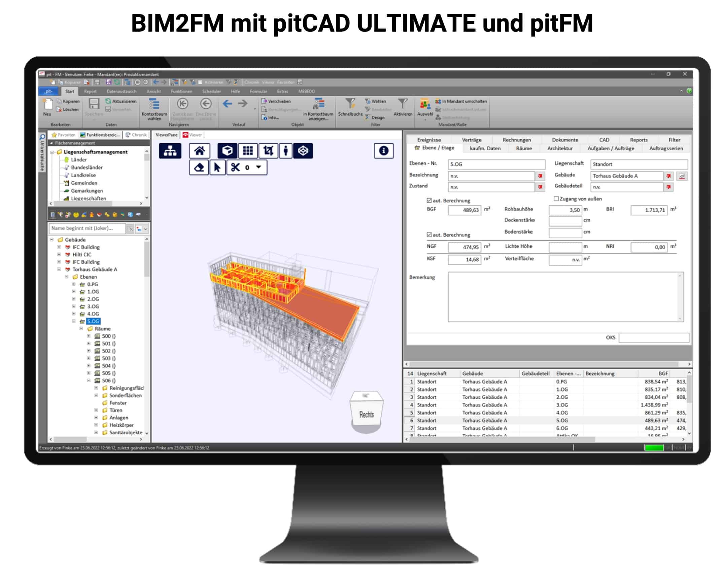The image size is (728, 578).
Task: Collapse Torhaus Gebäude A node
Action: (59, 269)
